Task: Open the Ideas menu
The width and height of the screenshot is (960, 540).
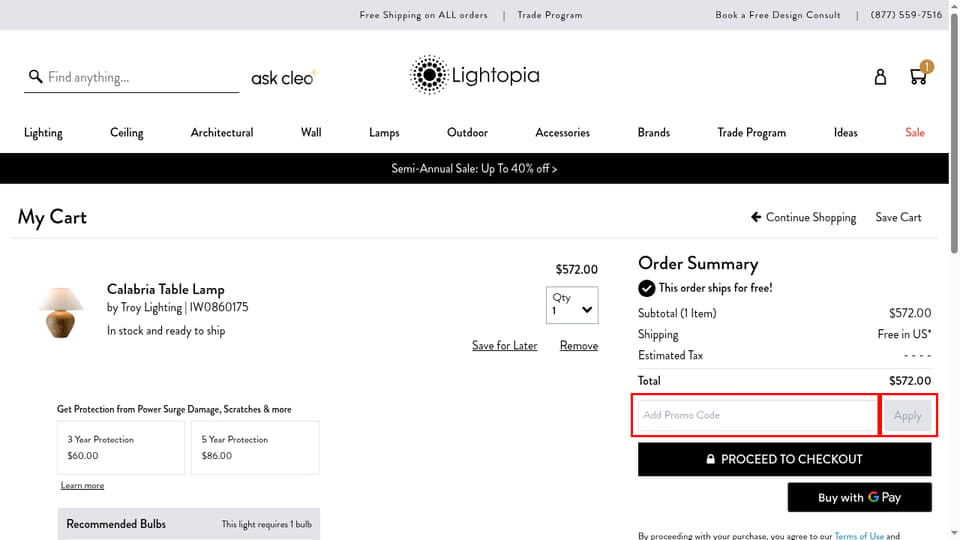Action: pos(846,133)
